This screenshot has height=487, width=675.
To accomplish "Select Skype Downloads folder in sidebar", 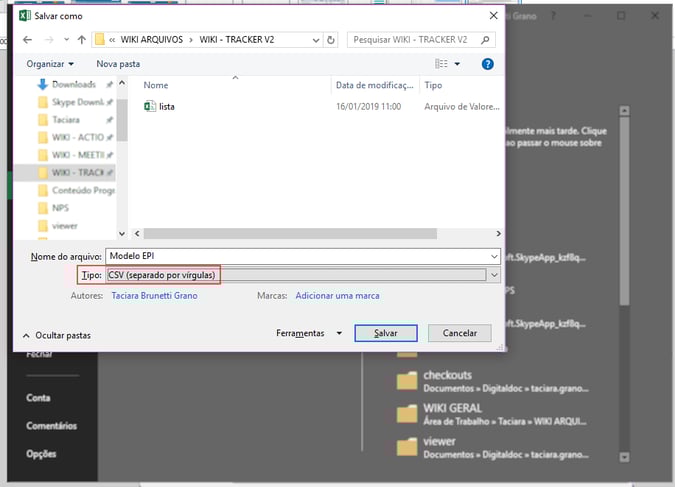I will [x=76, y=102].
